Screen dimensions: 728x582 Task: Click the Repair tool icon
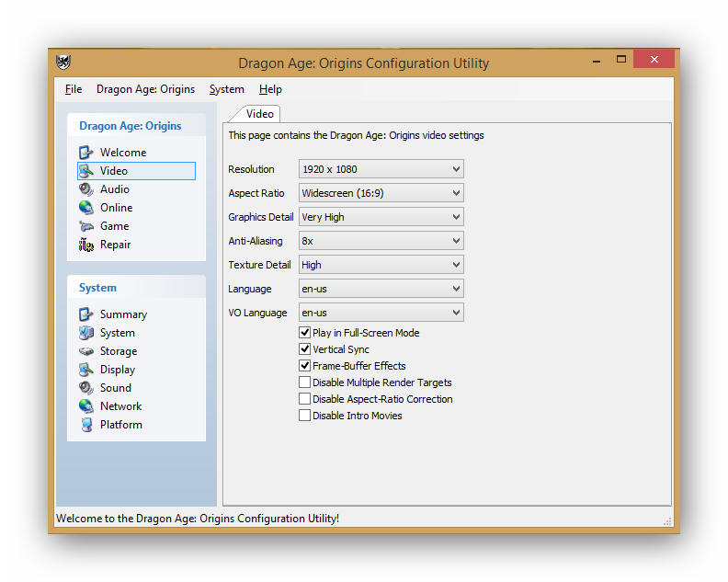pos(85,245)
